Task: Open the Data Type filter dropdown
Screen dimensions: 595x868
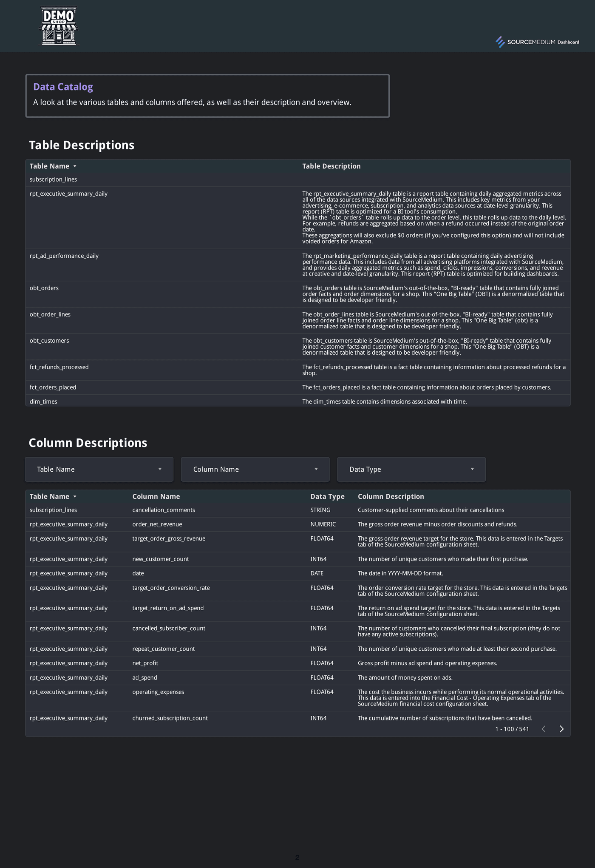Action: (x=411, y=469)
